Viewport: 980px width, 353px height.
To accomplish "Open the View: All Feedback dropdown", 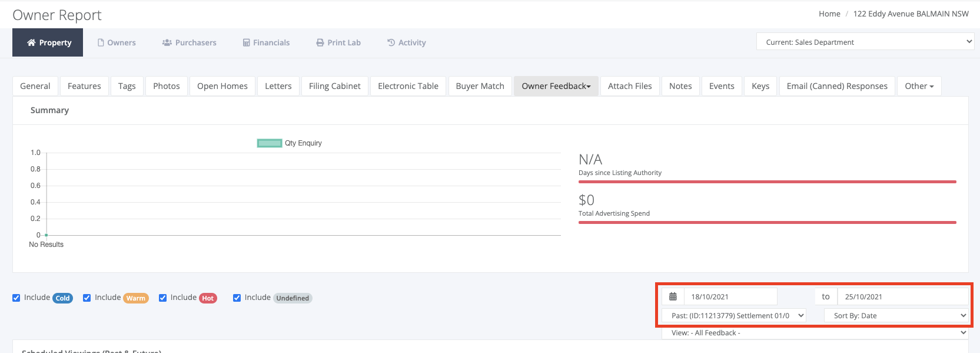I will [x=815, y=333].
